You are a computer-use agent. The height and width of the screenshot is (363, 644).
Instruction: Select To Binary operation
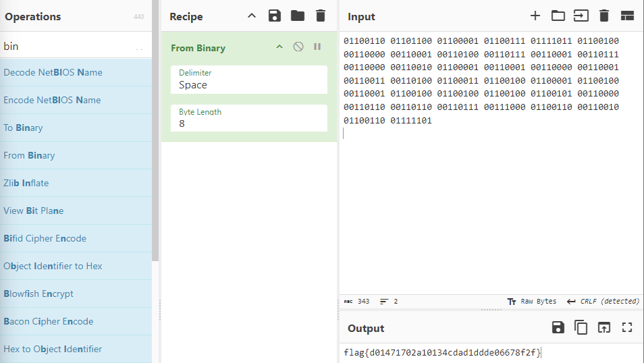(76, 128)
